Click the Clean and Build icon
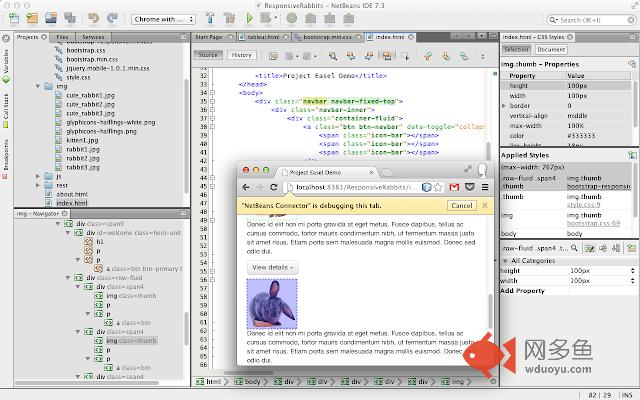The height and width of the screenshot is (400, 640). pyautogui.click(x=229, y=18)
